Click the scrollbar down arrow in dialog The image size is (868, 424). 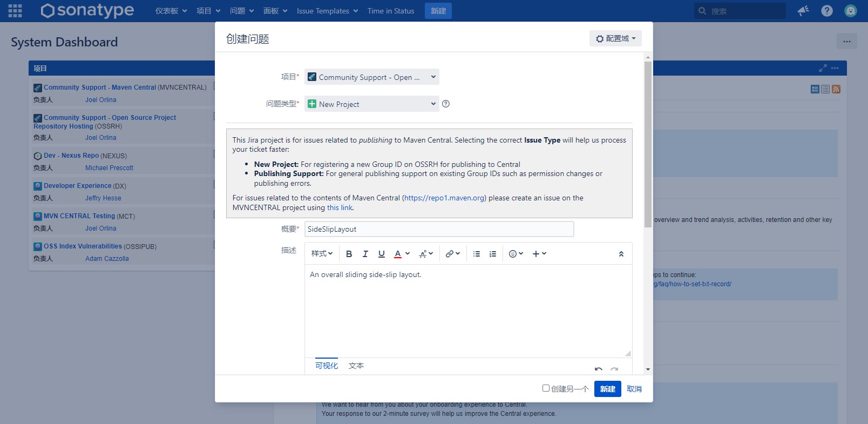tap(648, 370)
